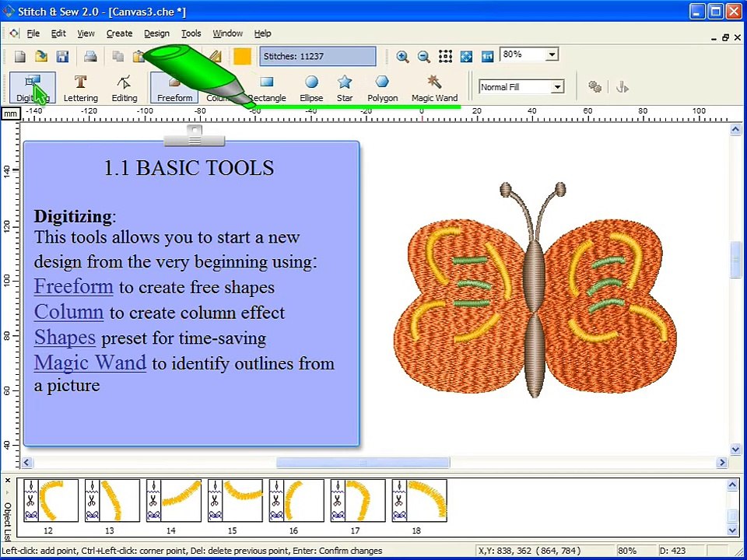Open the Create menu
Screen dimensions: 747x560
click(x=119, y=33)
